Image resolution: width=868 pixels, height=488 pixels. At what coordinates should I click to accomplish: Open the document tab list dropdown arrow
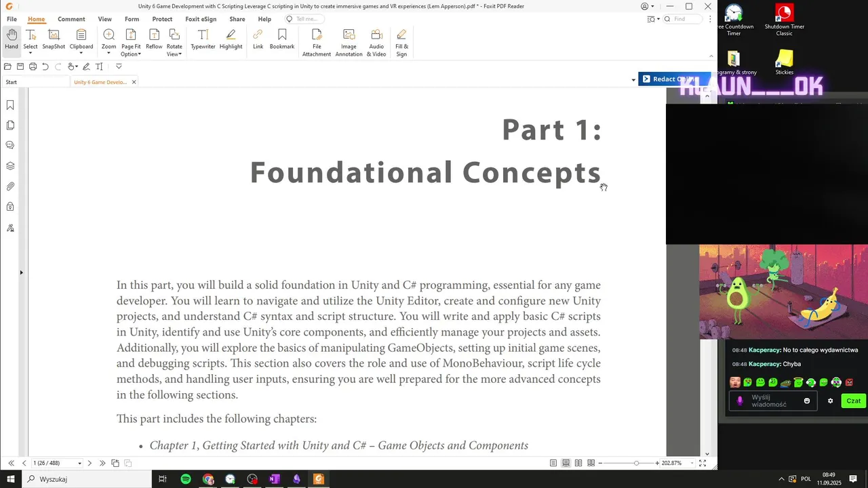(633, 80)
